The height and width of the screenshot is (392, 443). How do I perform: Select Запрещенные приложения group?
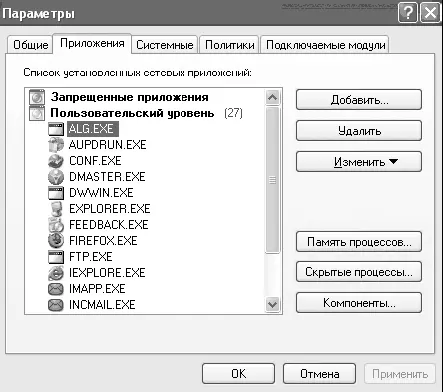(x=130, y=97)
